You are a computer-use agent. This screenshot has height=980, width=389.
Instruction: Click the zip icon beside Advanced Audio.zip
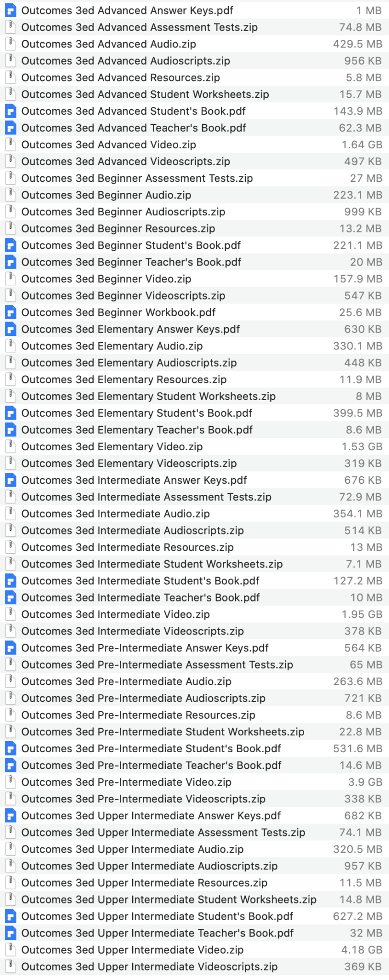pos(11,44)
